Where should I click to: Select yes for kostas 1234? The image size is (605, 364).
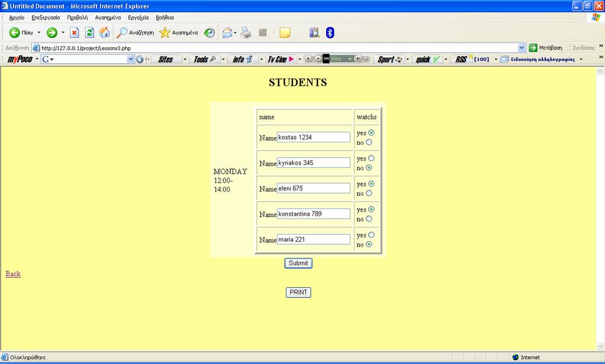(371, 132)
